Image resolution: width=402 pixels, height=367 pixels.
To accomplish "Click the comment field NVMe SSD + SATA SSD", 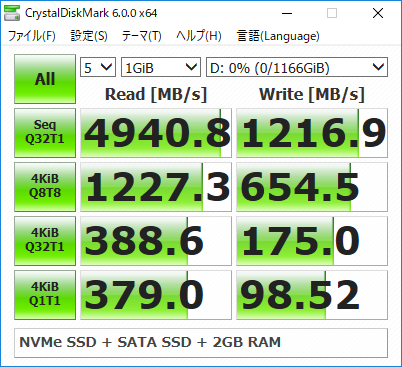I will click(x=201, y=343).
